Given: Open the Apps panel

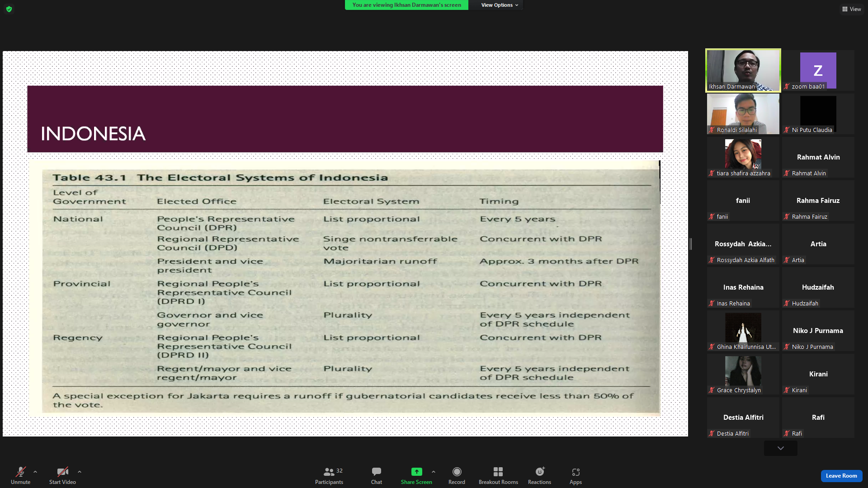Looking at the screenshot, I should click(576, 476).
